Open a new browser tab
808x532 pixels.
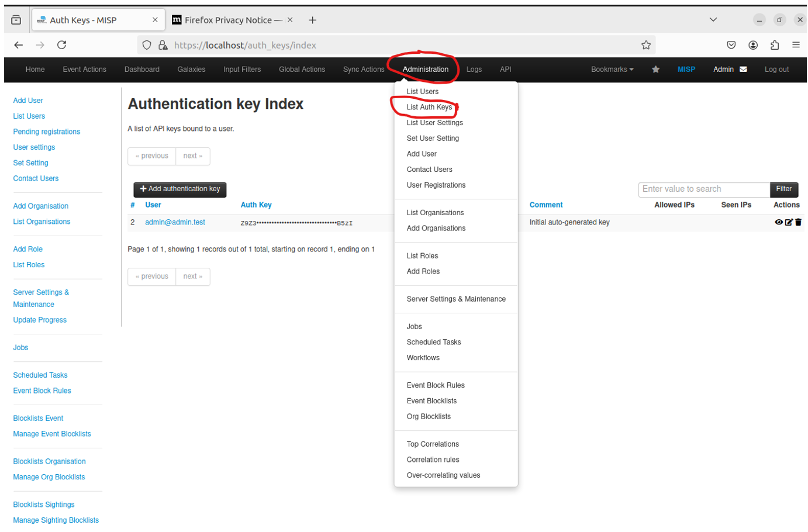tap(313, 20)
